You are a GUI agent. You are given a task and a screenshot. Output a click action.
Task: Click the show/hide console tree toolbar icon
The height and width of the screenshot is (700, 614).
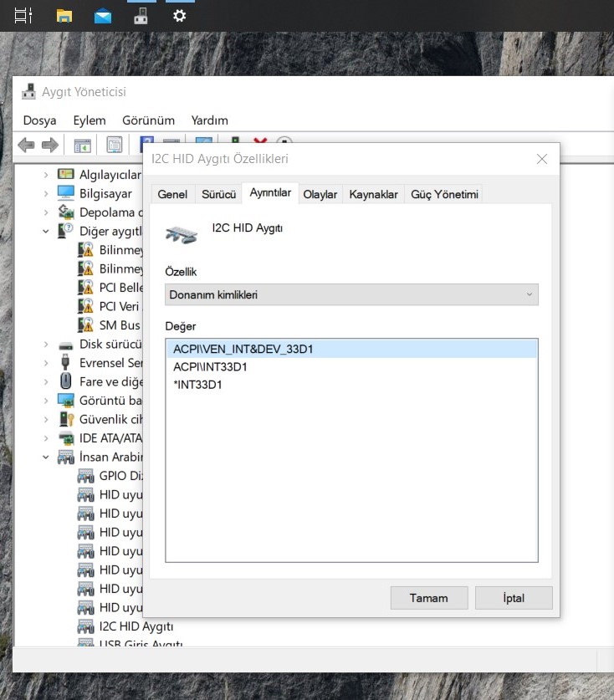[x=82, y=146]
